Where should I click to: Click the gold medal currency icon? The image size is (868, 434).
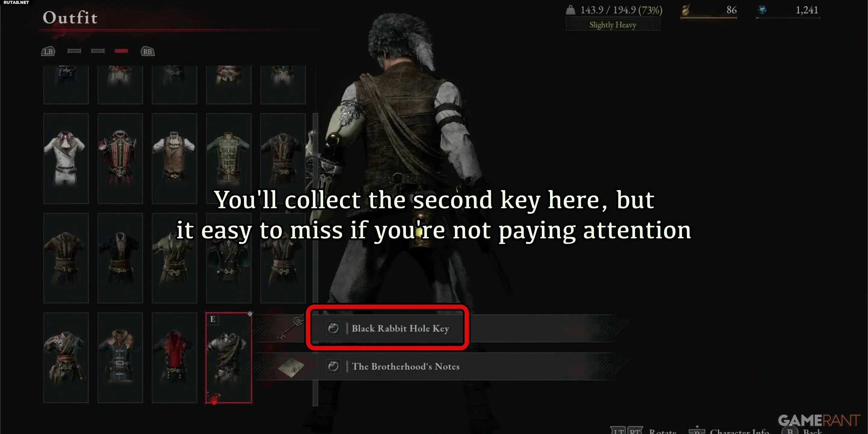point(686,10)
